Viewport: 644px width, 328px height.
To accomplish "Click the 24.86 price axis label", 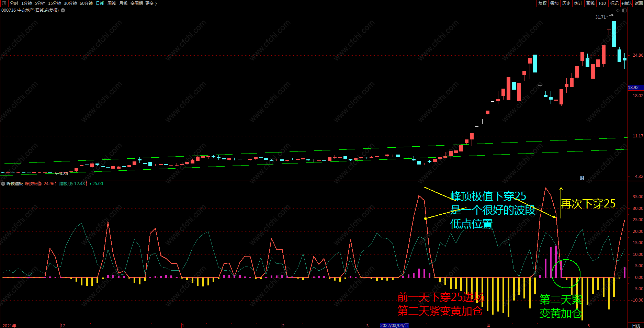I will [x=638, y=55].
